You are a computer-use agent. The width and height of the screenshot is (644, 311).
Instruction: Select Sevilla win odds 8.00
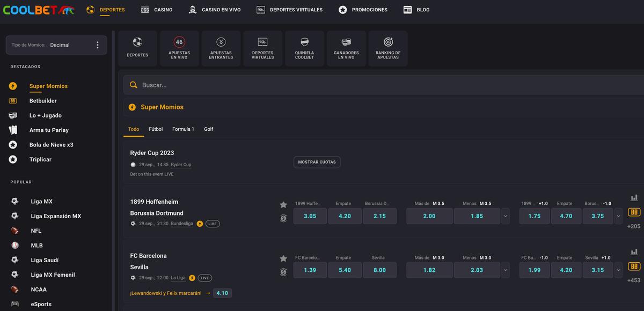coord(379,270)
